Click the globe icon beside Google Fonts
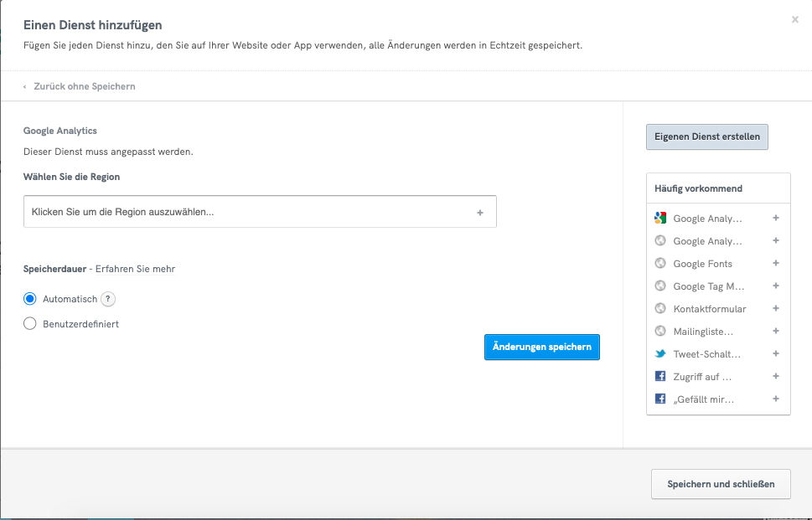 point(660,264)
